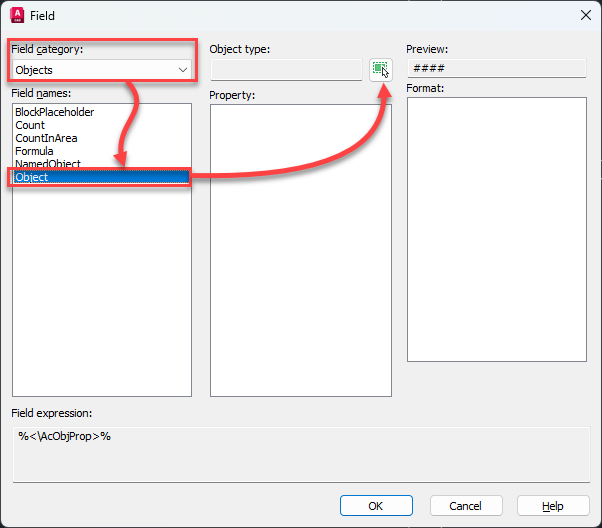Click the Object type field
602x528 pixels.
pyautogui.click(x=286, y=70)
